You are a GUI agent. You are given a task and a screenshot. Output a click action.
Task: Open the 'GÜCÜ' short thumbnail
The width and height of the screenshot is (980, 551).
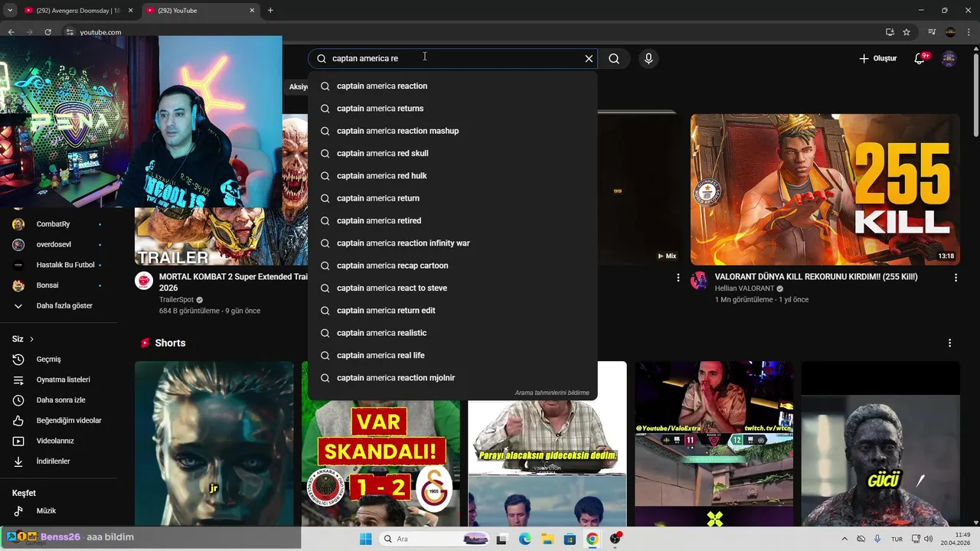click(880, 444)
